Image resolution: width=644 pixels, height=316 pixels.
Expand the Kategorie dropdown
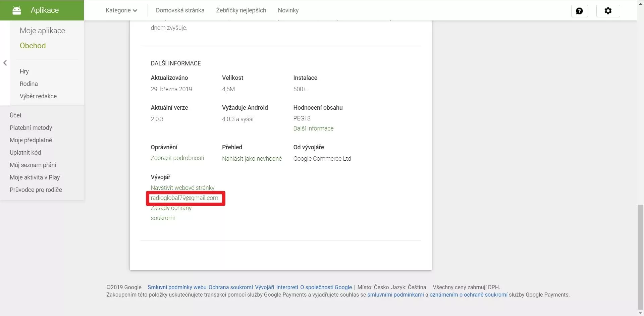[121, 10]
